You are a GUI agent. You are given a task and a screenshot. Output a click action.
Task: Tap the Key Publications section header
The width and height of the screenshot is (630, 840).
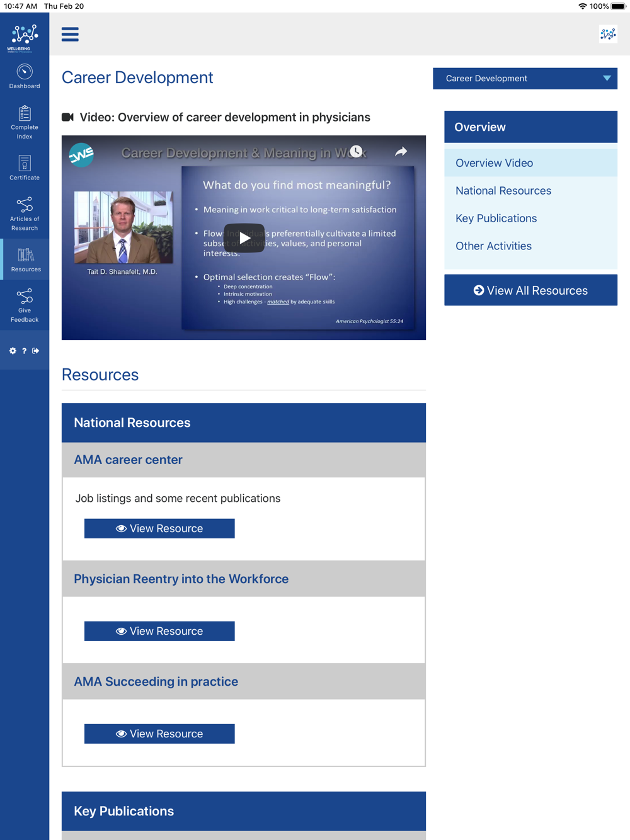[x=244, y=811]
